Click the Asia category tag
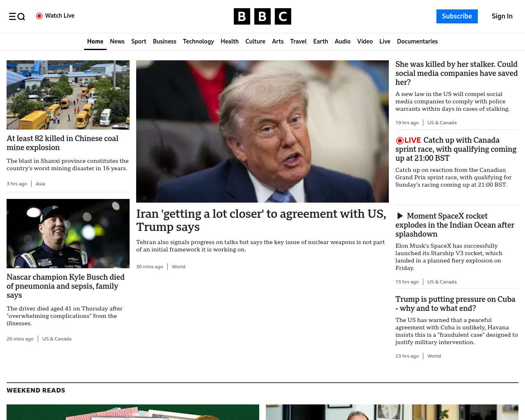The width and height of the screenshot is (525, 420). [40, 184]
